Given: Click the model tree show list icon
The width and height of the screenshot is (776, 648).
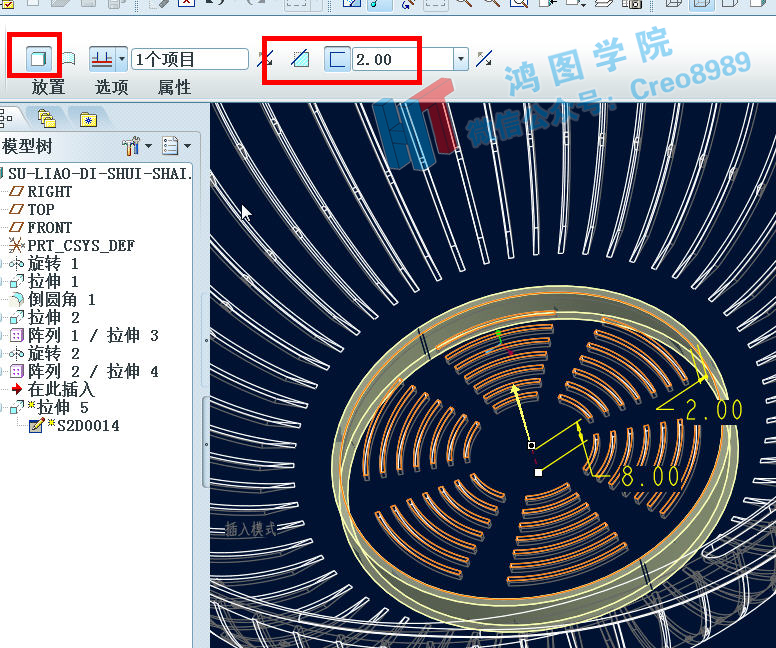Looking at the screenshot, I should click(x=170, y=146).
